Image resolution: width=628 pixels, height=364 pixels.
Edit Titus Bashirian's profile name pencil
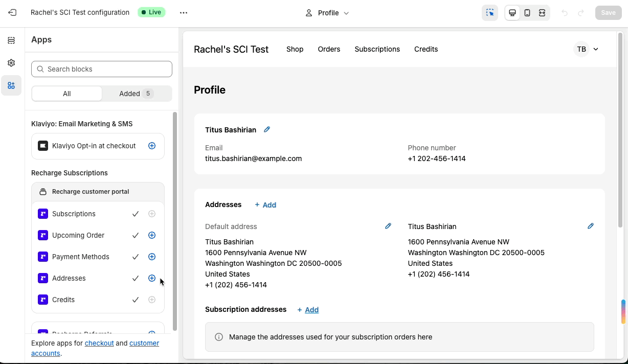point(267,130)
